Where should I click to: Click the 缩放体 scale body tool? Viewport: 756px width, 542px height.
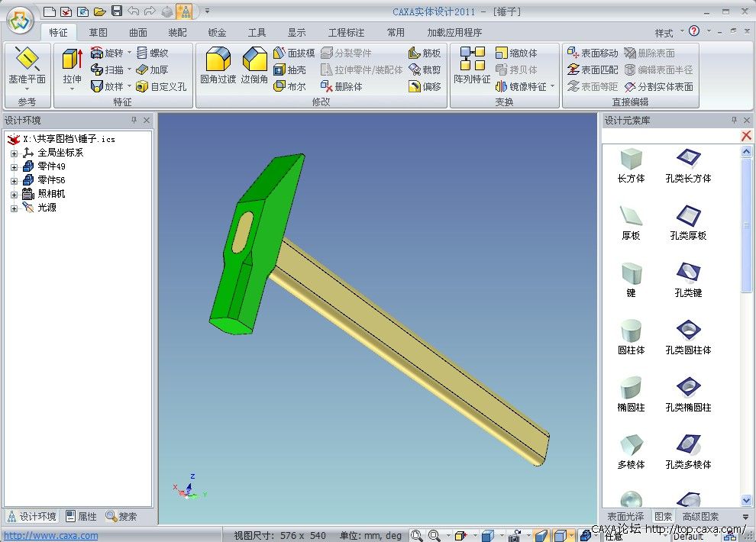coord(516,53)
